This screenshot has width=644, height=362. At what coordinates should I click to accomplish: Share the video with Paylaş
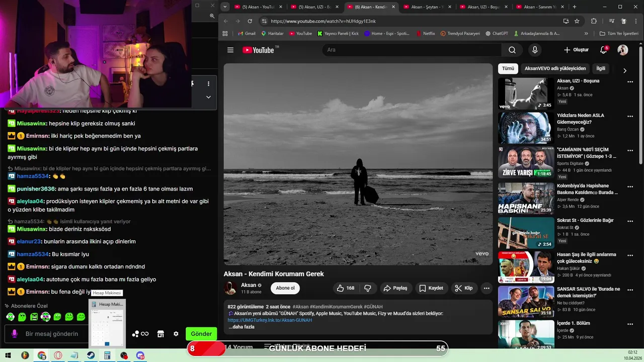tap(395, 288)
